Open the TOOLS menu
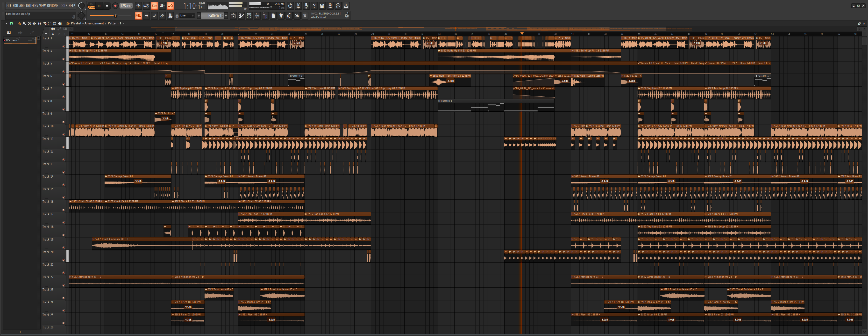This screenshot has height=336, width=868. [x=63, y=6]
